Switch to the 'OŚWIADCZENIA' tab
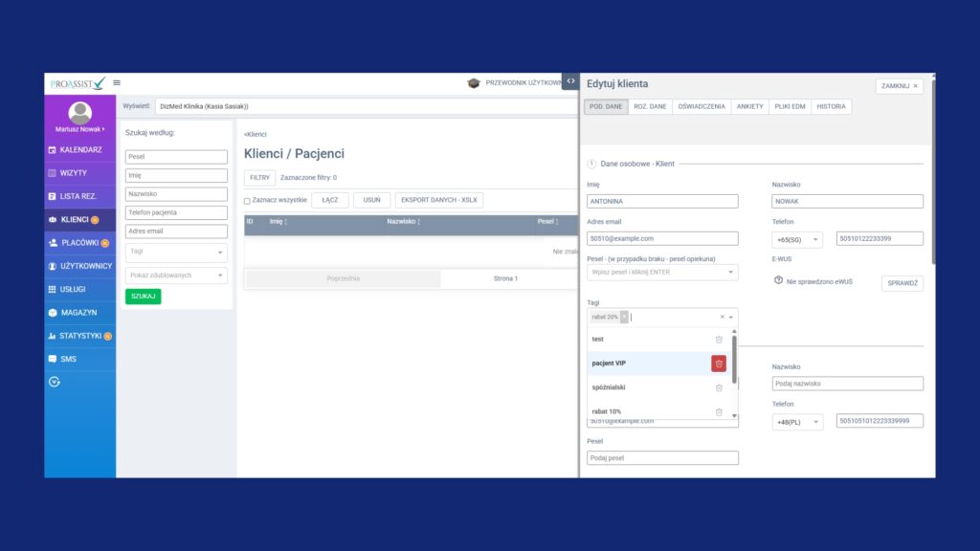The width and height of the screenshot is (980, 551). tap(701, 106)
